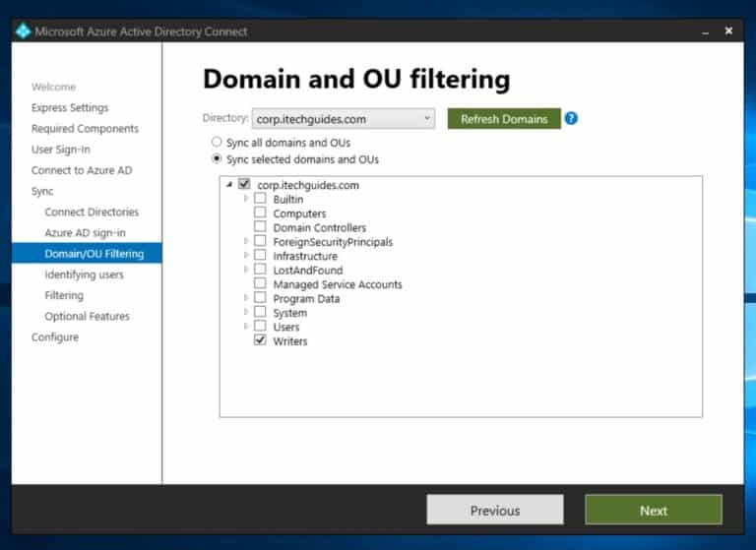The image size is (756, 550).
Task: Check the ForeignSecurityPrincipals checkbox
Action: (x=260, y=240)
